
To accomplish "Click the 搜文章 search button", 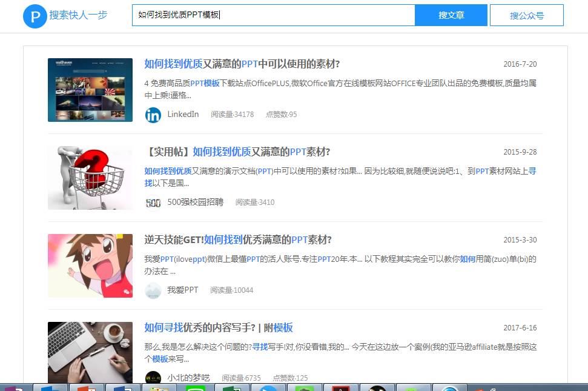I will click(451, 15).
